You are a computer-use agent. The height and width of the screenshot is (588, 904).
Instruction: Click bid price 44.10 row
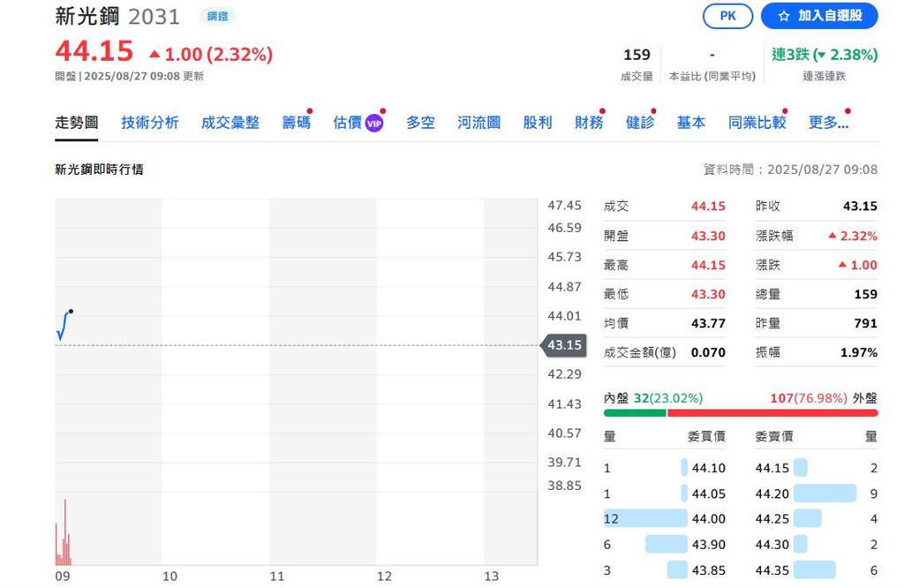point(664,468)
